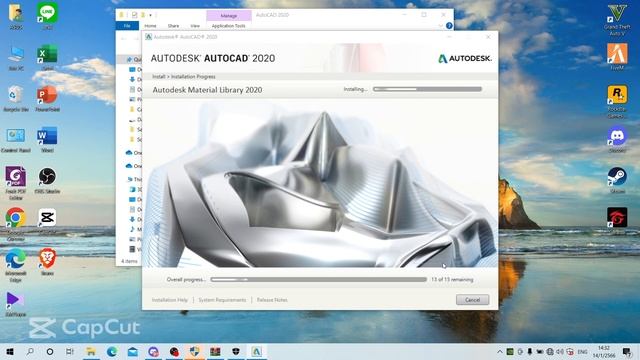Launch Discord from the desktop
The width and height of the screenshot is (640, 360).
[x=617, y=139]
